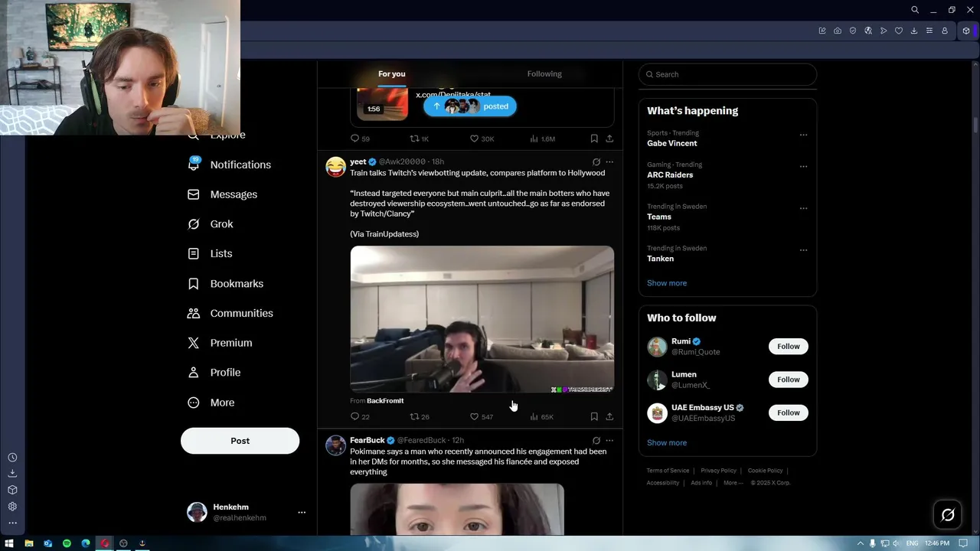Screen dimensions: 980x551
Task: Open account menu next to Henkehm
Action: click(302, 513)
